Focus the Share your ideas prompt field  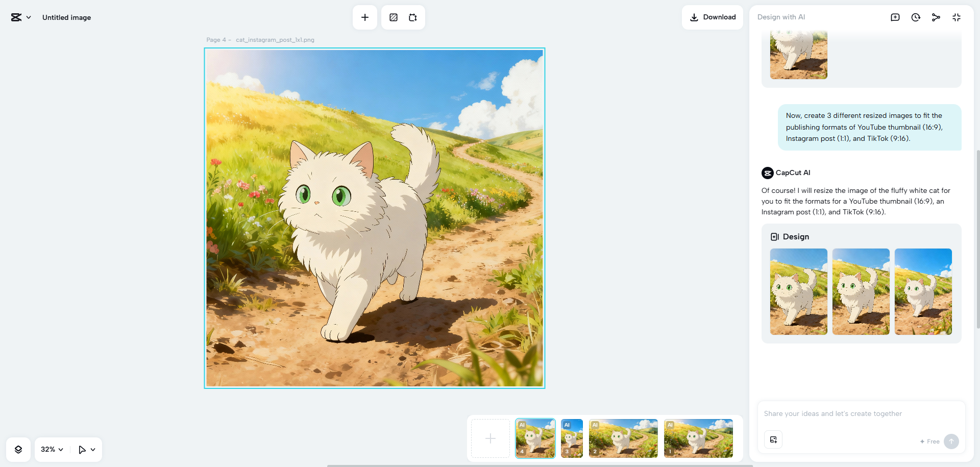862,414
